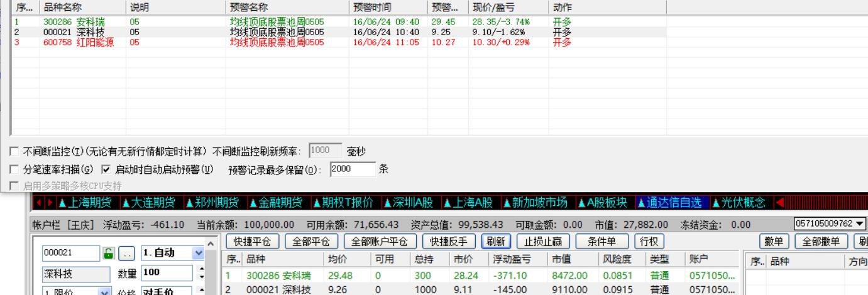Screen dimensions: 868x295
Task: Open the 1.自动 mode dropdown
Action: (x=199, y=253)
